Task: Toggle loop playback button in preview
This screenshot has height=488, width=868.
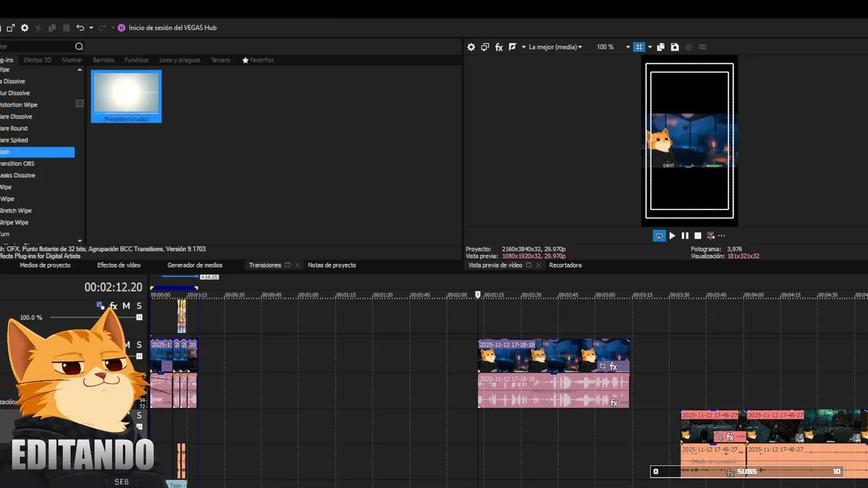Action: click(659, 236)
